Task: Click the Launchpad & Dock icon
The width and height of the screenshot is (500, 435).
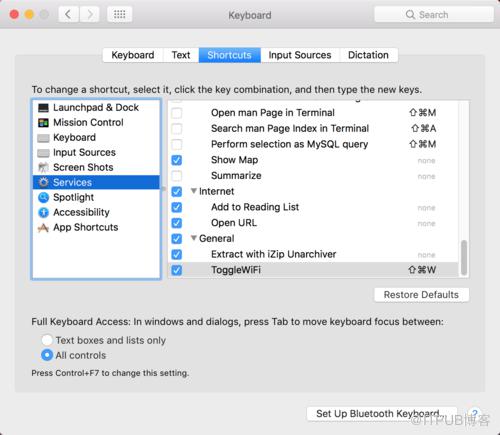Action: [43, 108]
